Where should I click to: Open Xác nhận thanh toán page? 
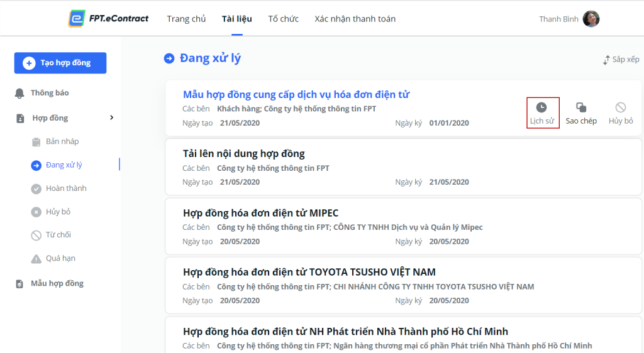(x=355, y=19)
